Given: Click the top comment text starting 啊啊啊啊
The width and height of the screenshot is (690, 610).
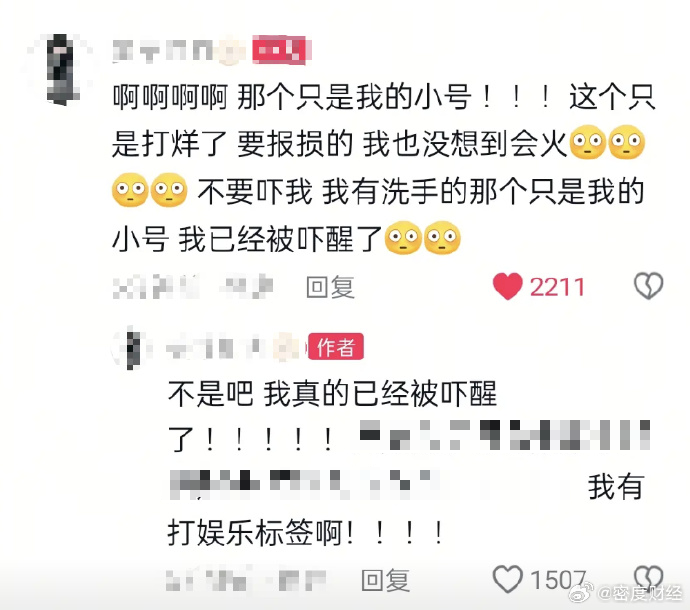Looking at the screenshot, I should coord(383,168).
